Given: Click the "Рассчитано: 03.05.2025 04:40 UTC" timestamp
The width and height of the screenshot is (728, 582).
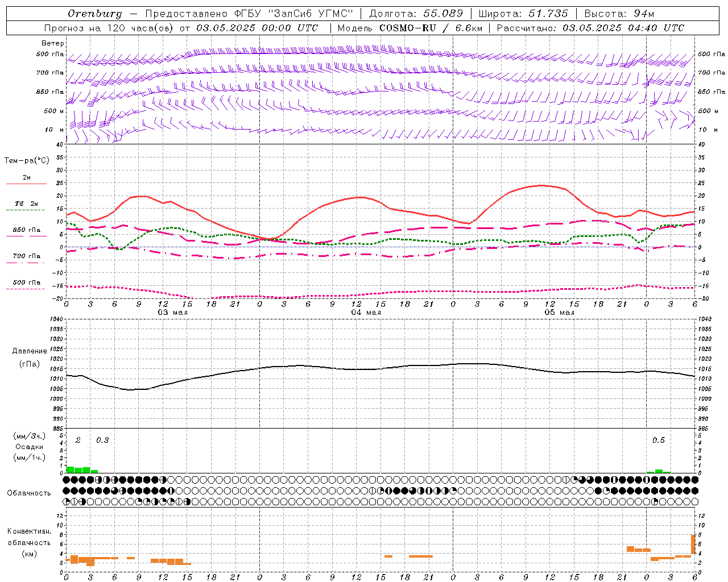Looking at the screenshot, I should click(590, 28).
